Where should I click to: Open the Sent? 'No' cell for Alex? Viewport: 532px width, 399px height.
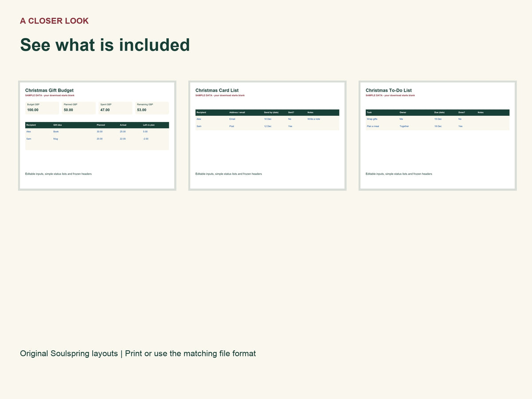point(289,119)
